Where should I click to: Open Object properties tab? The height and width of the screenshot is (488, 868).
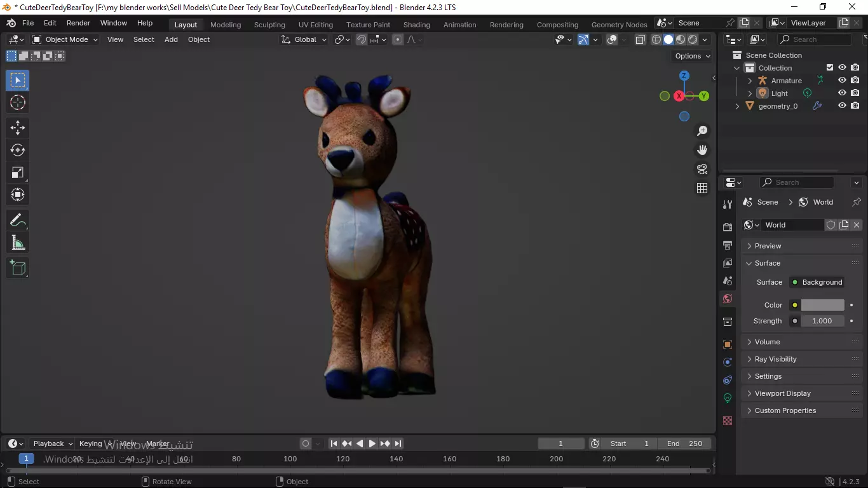click(728, 344)
